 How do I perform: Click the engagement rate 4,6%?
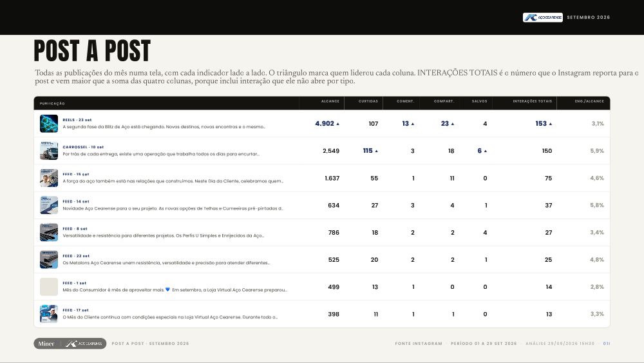tap(597, 178)
